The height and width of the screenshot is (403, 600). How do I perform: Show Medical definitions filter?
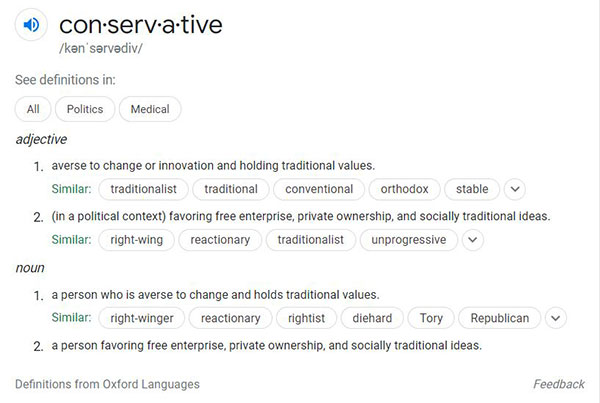click(150, 109)
